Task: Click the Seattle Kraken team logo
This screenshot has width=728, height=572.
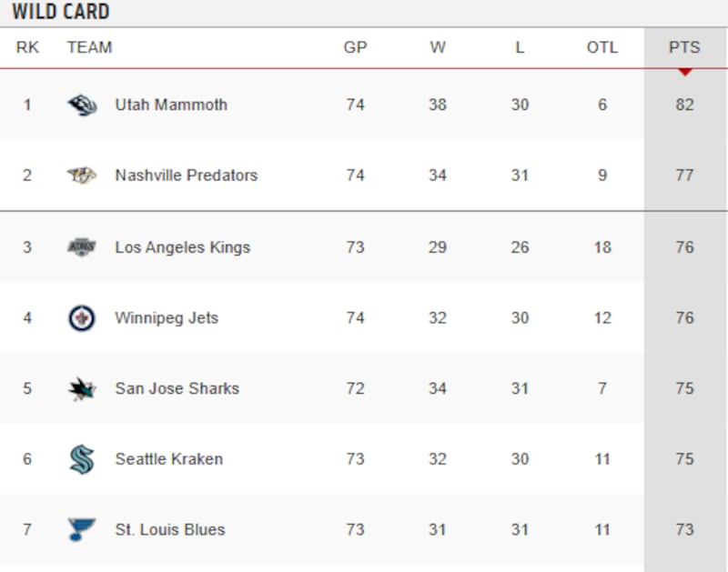Action: pyautogui.click(x=82, y=459)
